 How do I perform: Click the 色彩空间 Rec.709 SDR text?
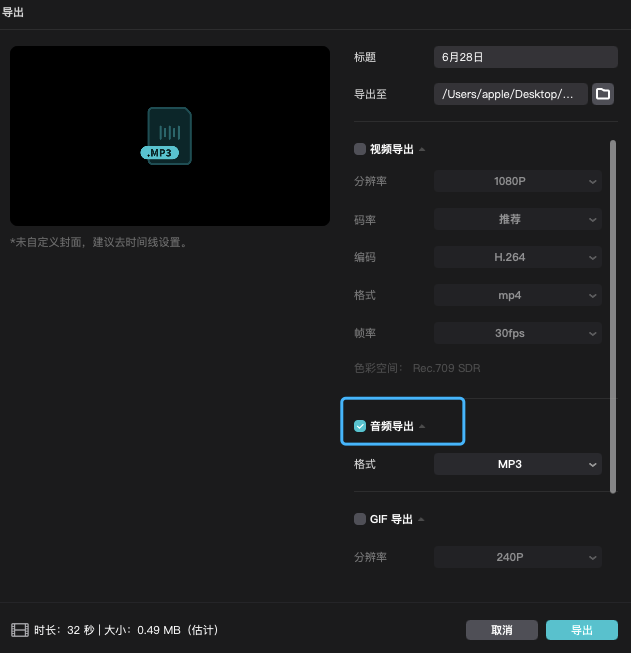pos(417,368)
